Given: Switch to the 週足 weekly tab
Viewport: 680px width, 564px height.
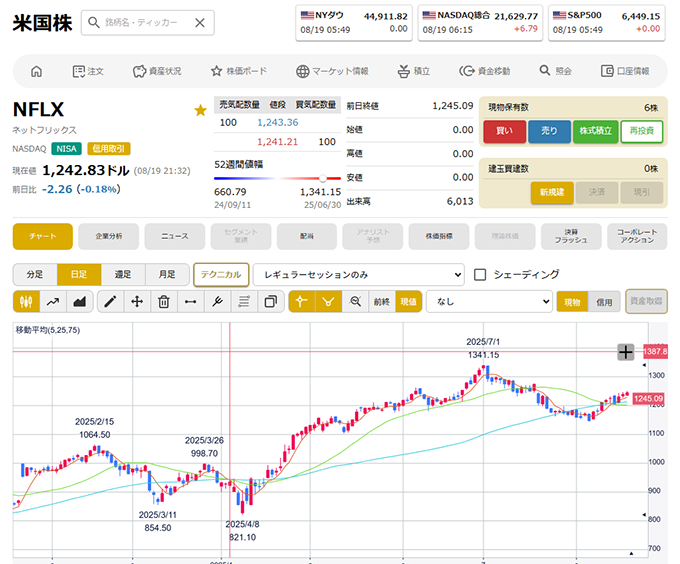Looking at the screenshot, I should [123, 274].
